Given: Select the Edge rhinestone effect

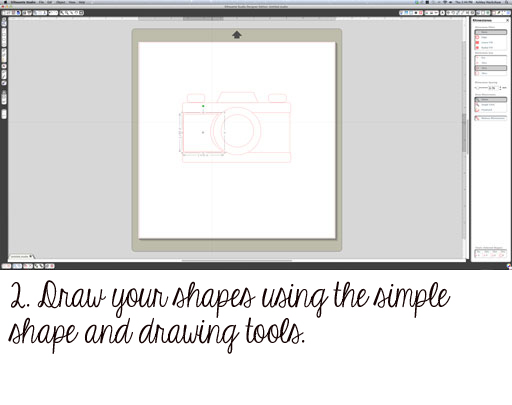Looking at the screenshot, I should click(491, 37).
